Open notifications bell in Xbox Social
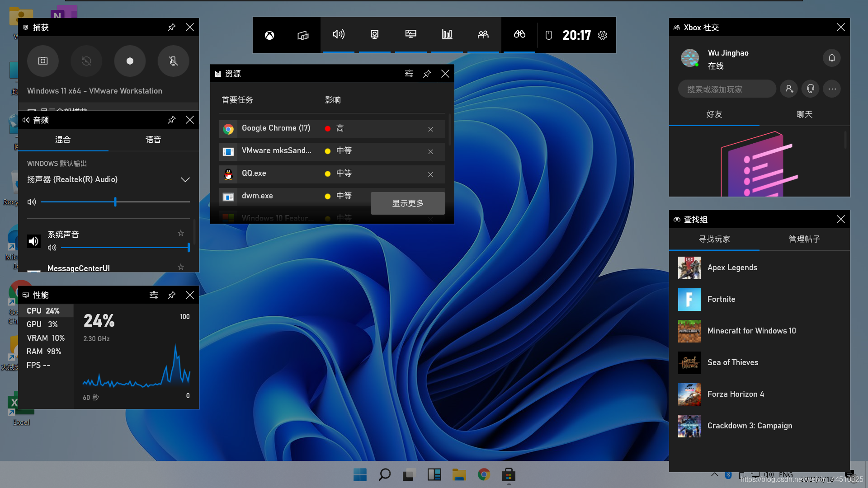Screen dimensions: 868x488 [831, 58]
